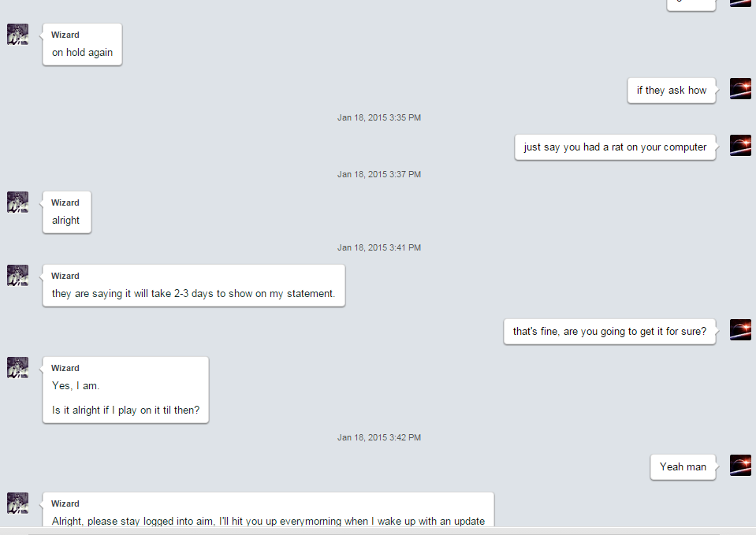
Task: Click Wizard's avatar beside the 'stay logged into aim' message
Action: (18, 503)
